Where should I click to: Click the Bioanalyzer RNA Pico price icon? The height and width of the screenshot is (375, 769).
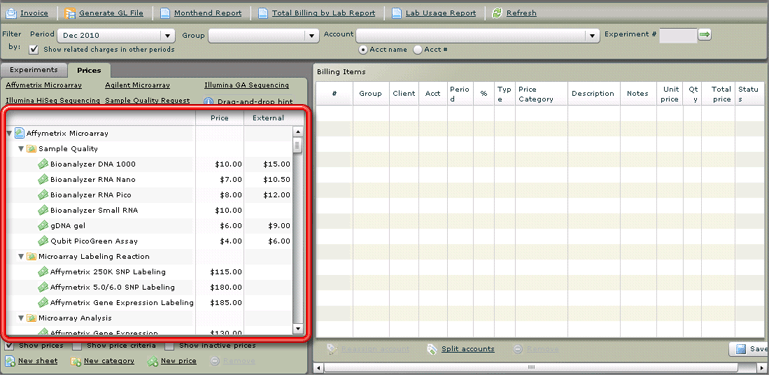tap(43, 195)
